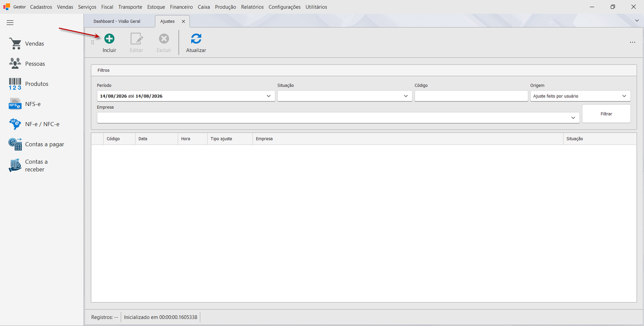The width and height of the screenshot is (644, 326).
Task: Open the Transporte menu
Action: 130,7
